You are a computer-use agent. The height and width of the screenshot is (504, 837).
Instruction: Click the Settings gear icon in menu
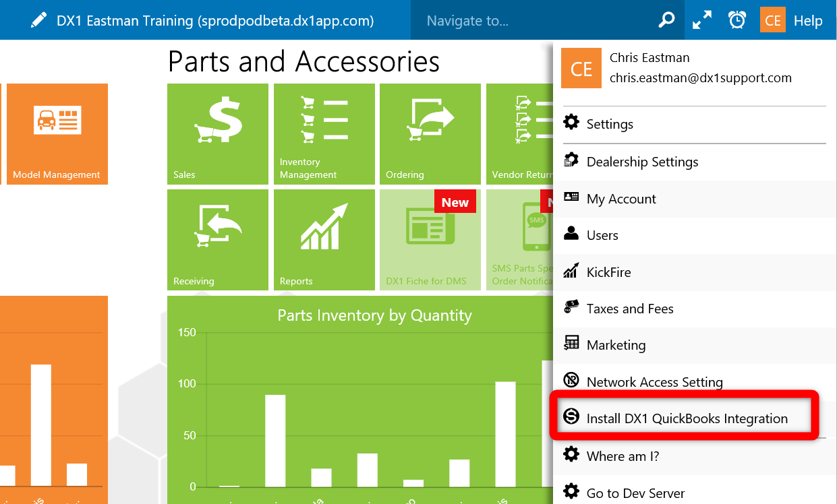point(571,123)
